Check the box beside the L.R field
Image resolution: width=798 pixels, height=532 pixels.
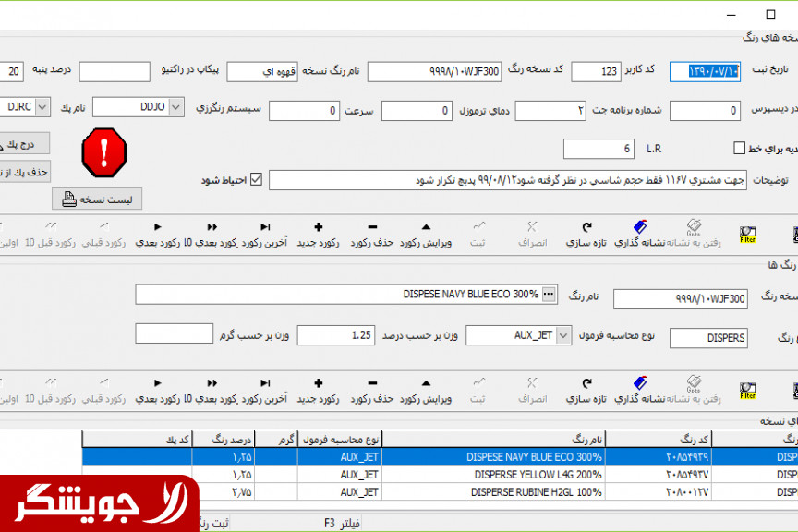(x=739, y=148)
